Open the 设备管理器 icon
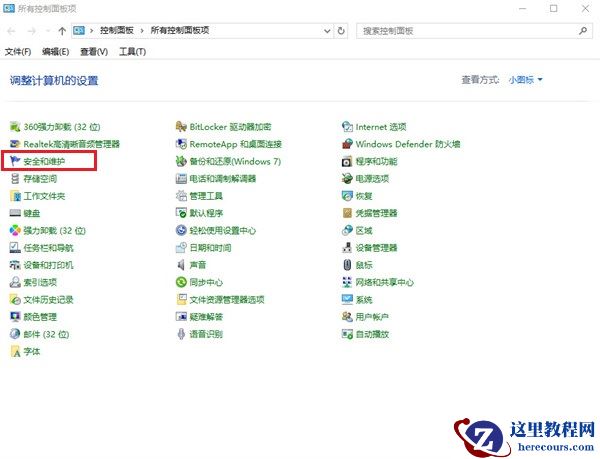The width and height of the screenshot is (600, 459). 347,248
